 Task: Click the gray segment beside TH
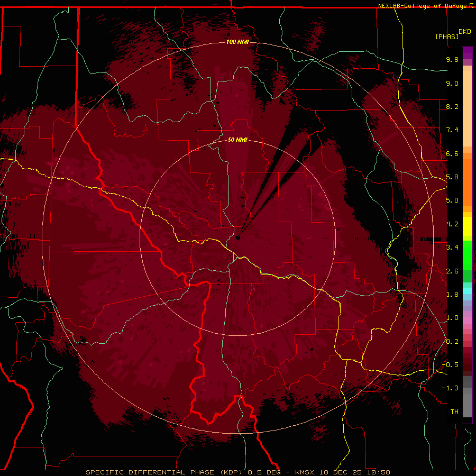click(467, 406)
